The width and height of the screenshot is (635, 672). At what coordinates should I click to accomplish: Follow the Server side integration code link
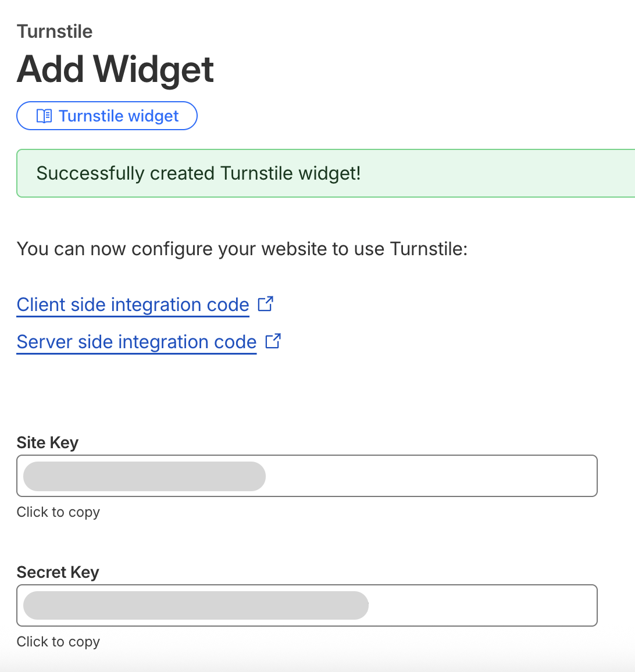(136, 342)
